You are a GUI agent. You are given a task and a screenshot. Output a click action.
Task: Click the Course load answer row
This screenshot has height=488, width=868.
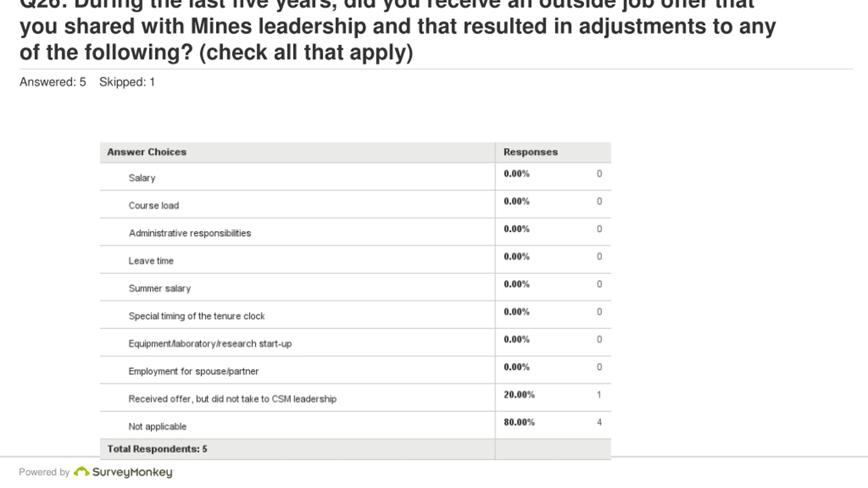355,204
